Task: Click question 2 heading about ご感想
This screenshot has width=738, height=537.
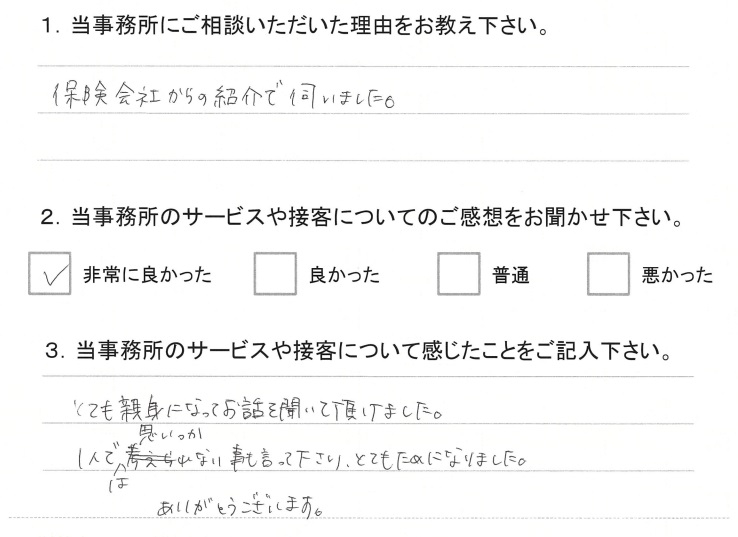Action: pyautogui.click(x=362, y=217)
